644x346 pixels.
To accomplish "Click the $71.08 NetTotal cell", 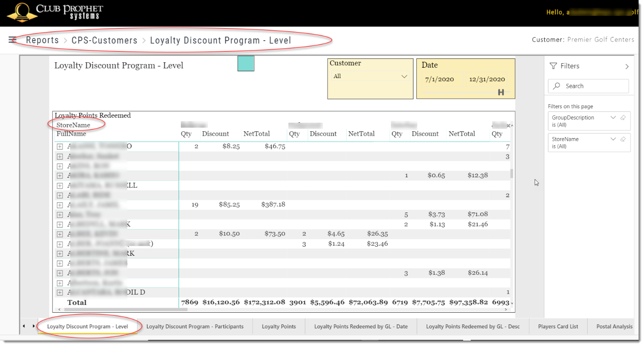I will tap(478, 215).
